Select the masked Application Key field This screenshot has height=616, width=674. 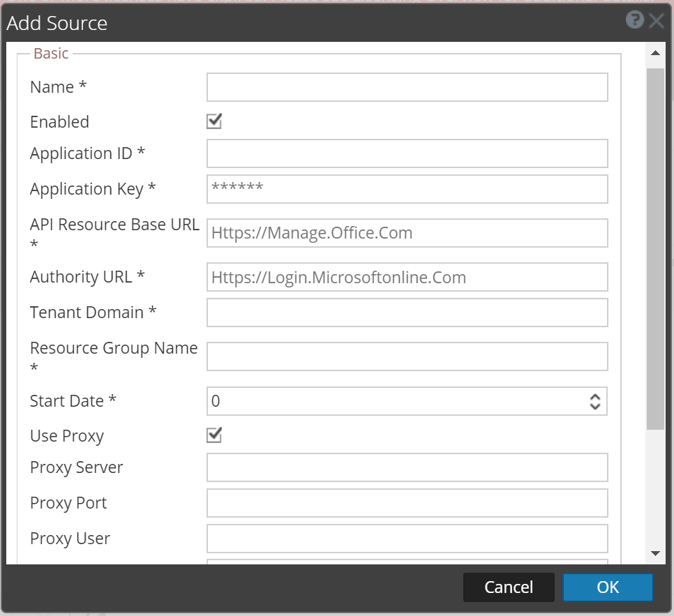tap(407, 188)
